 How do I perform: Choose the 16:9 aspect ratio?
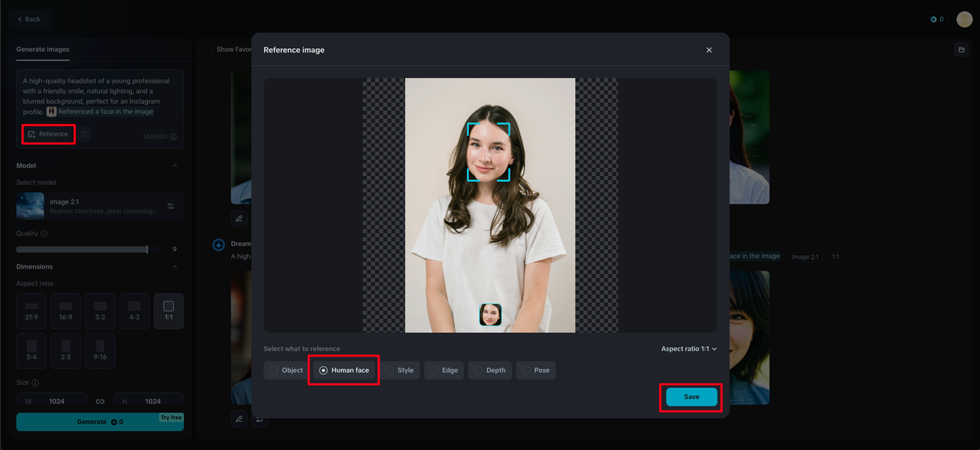tap(66, 311)
